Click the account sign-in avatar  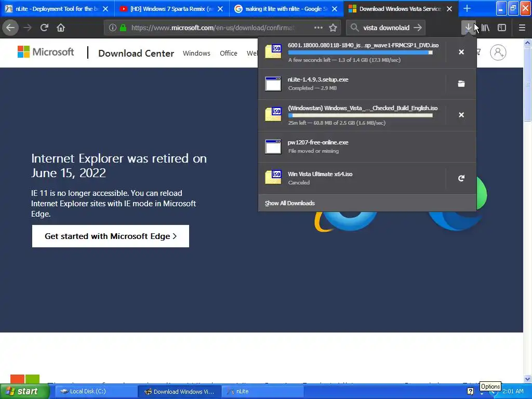click(x=498, y=52)
